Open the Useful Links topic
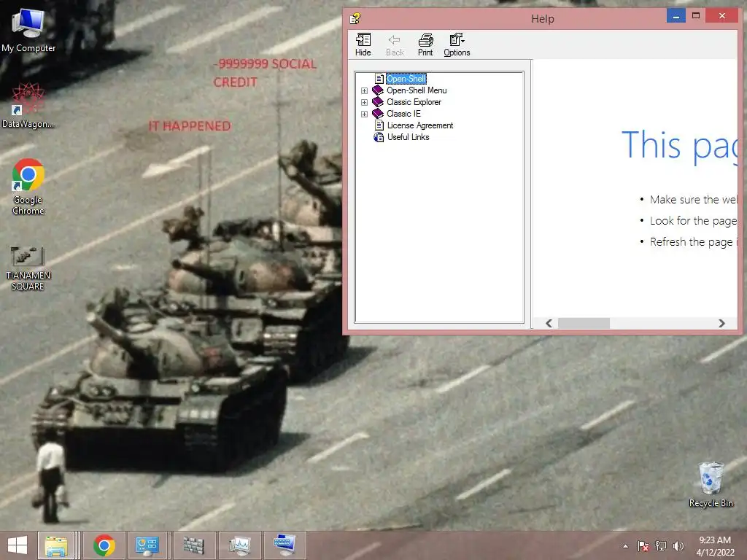747x560 pixels. (408, 137)
